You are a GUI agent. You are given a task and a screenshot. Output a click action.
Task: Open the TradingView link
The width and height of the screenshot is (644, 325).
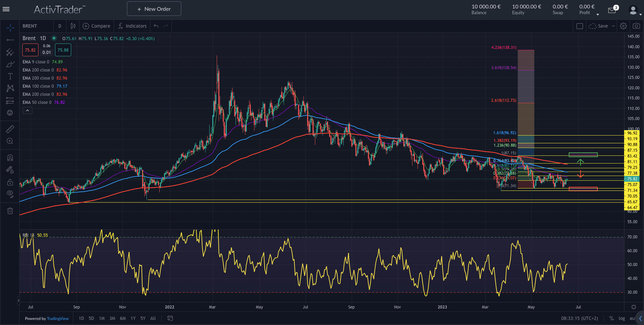[x=57, y=318]
